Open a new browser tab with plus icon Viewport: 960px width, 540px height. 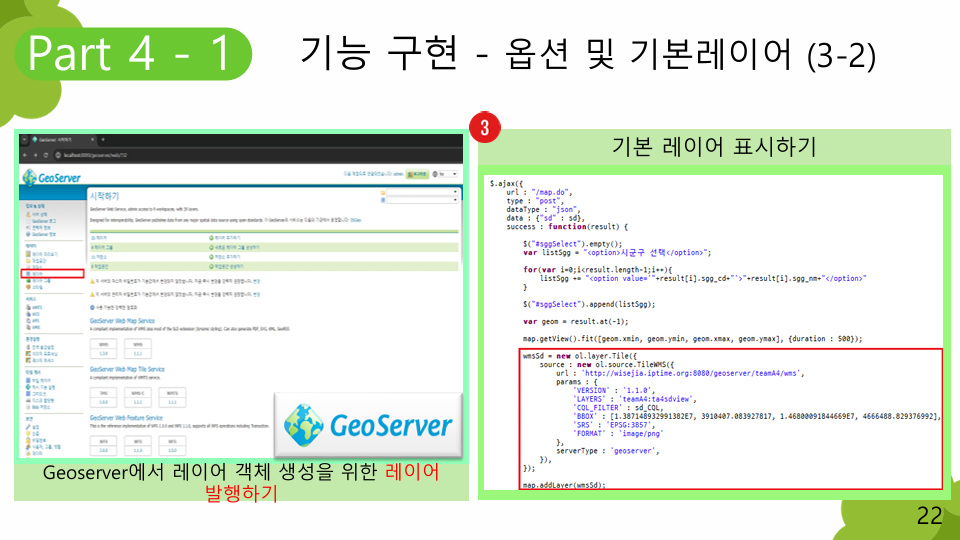coord(101,140)
